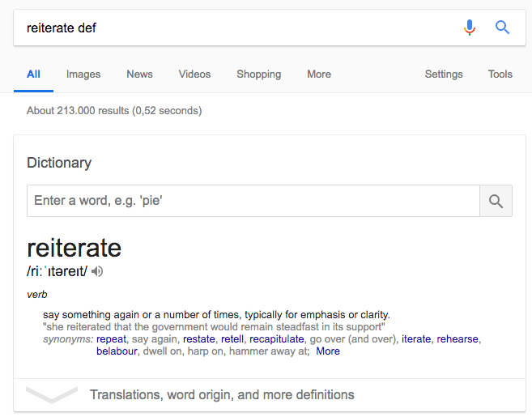Click the blue search magnifier icon
This screenshot has height=417, width=532.
pyautogui.click(x=503, y=28)
